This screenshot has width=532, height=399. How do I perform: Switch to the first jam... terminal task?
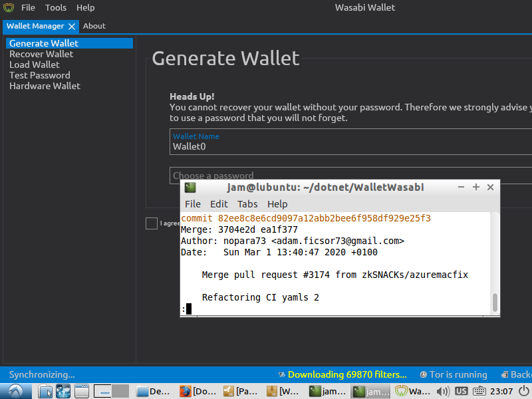pos(328,392)
